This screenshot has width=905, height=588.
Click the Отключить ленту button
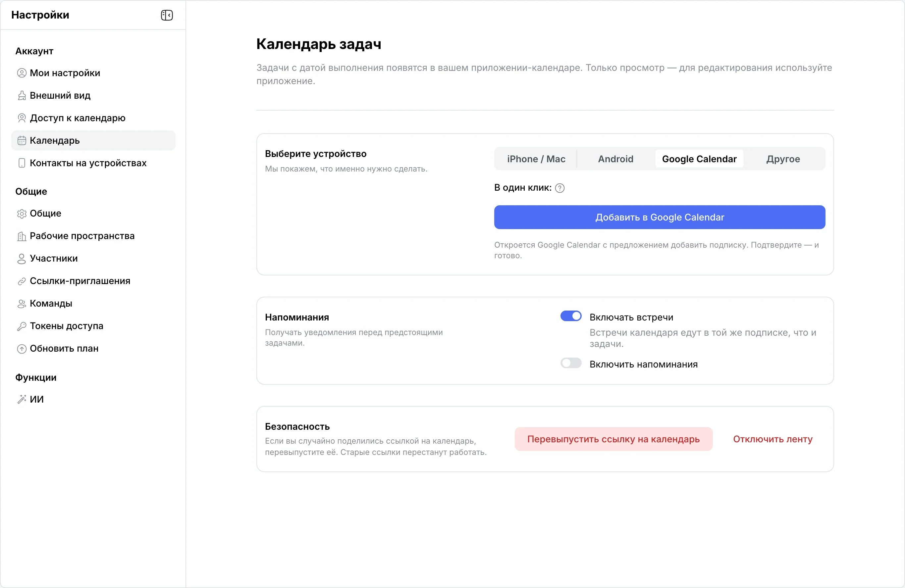773,439
